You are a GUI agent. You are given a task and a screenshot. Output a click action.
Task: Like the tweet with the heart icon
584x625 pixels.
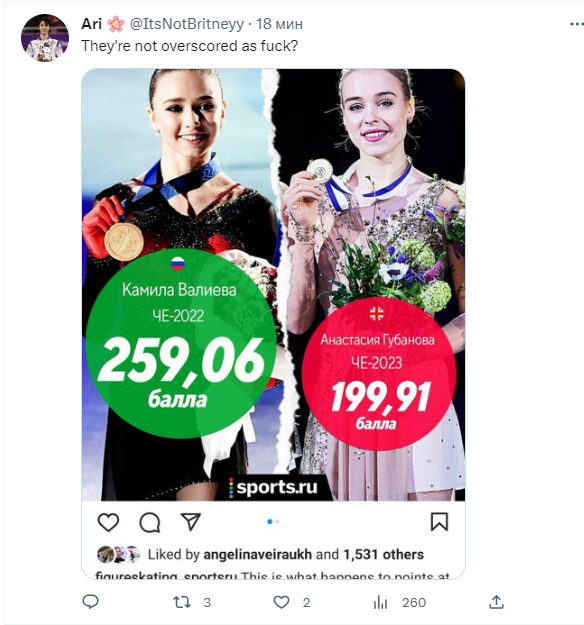tap(281, 602)
